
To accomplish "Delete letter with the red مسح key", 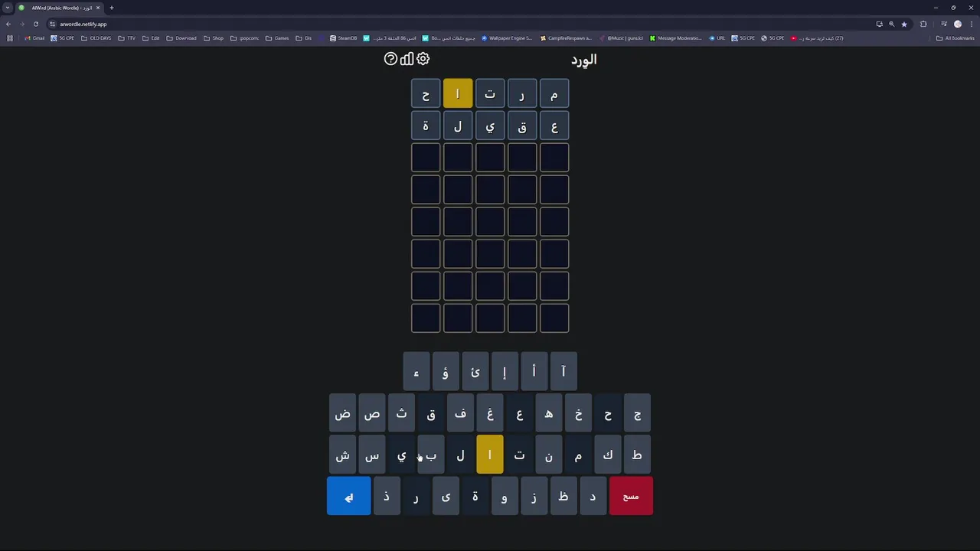I will click(631, 496).
